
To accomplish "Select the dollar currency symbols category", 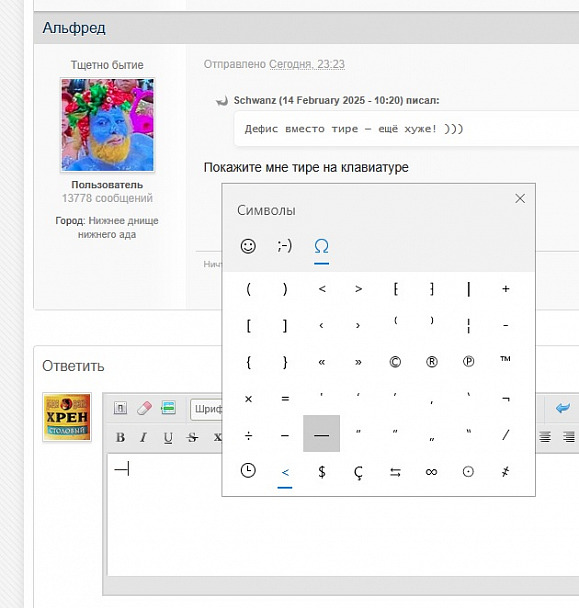I will pyautogui.click(x=321, y=472).
